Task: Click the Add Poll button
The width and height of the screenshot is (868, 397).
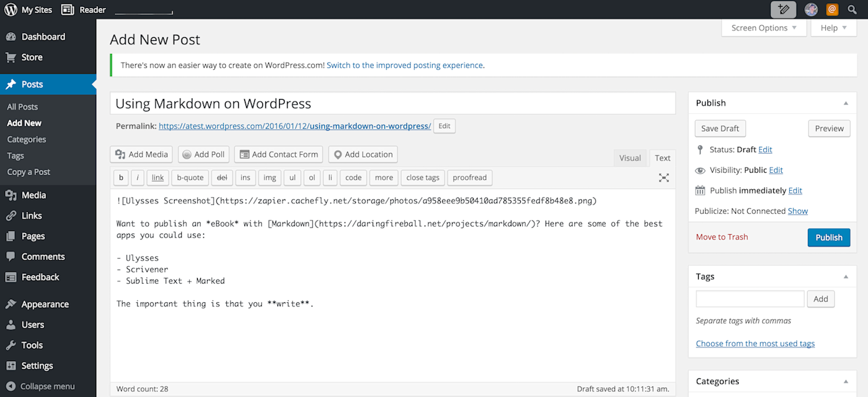Action: [203, 154]
